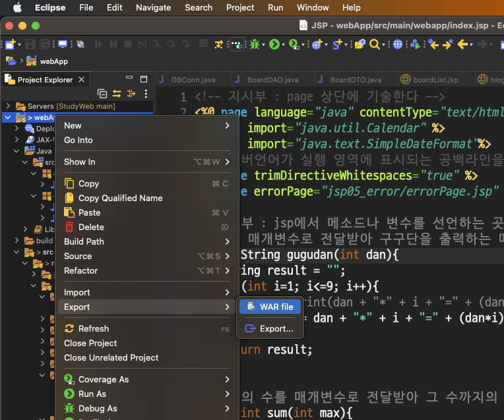The image size is (504, 420).
Task: Click the Suspend debug icon
Action: click(x=113, y=44)
